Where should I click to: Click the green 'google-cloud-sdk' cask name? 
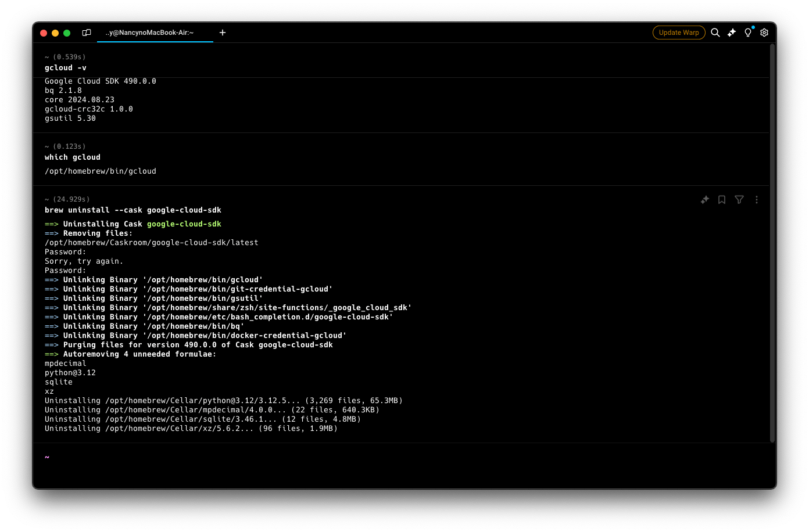[x=184, y=224]
